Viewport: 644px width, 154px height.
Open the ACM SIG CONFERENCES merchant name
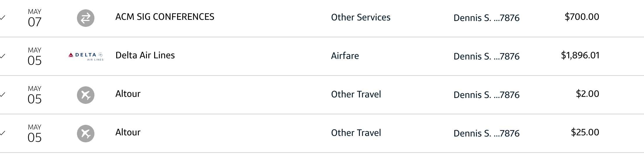point(165,17)
